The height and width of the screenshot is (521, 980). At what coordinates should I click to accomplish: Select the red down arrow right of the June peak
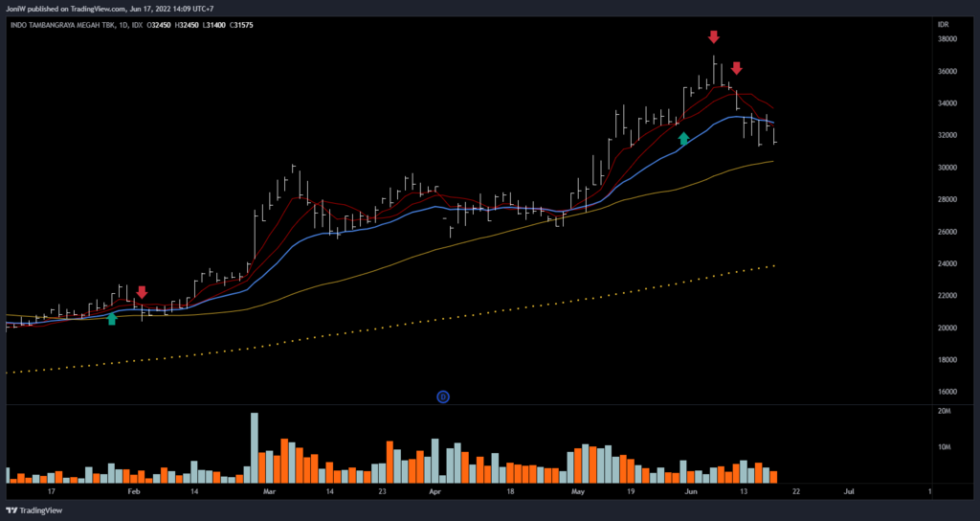pos(736,68)
